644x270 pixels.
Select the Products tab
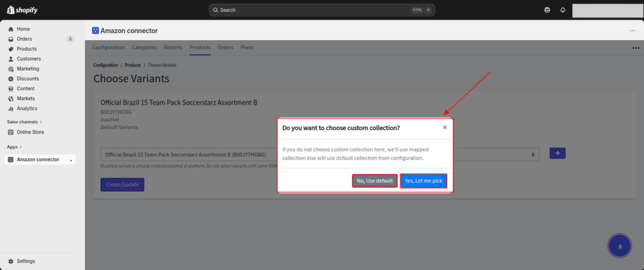(200, 47)
